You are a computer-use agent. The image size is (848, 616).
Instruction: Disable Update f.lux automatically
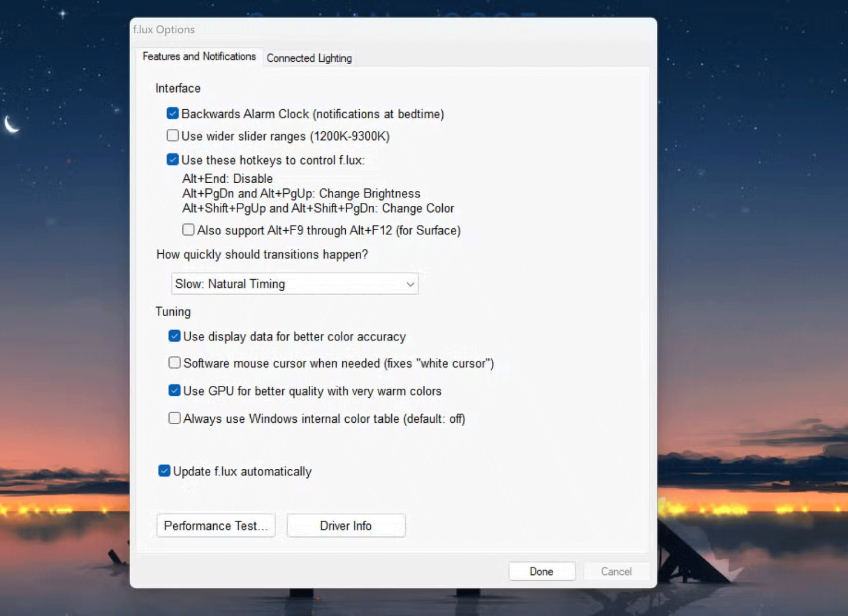[164, 471]
